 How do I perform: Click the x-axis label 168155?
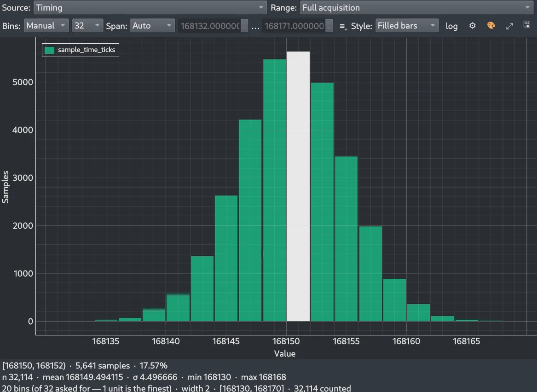346,341
